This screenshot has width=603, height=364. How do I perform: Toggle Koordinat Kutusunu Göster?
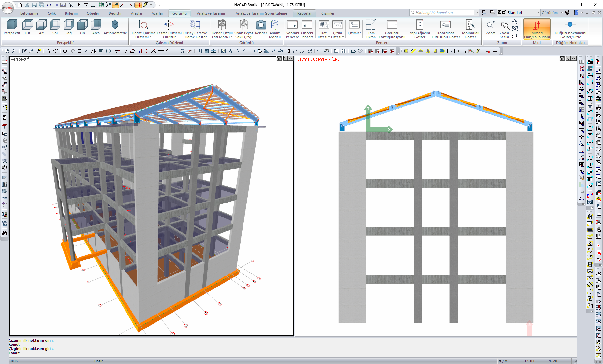(x=446, y=25)
